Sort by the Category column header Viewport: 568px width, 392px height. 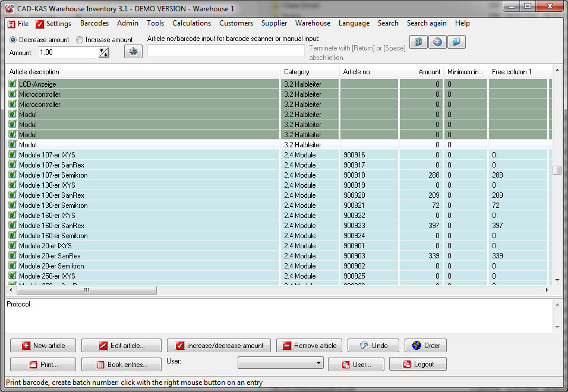click(x=309, y=72)
